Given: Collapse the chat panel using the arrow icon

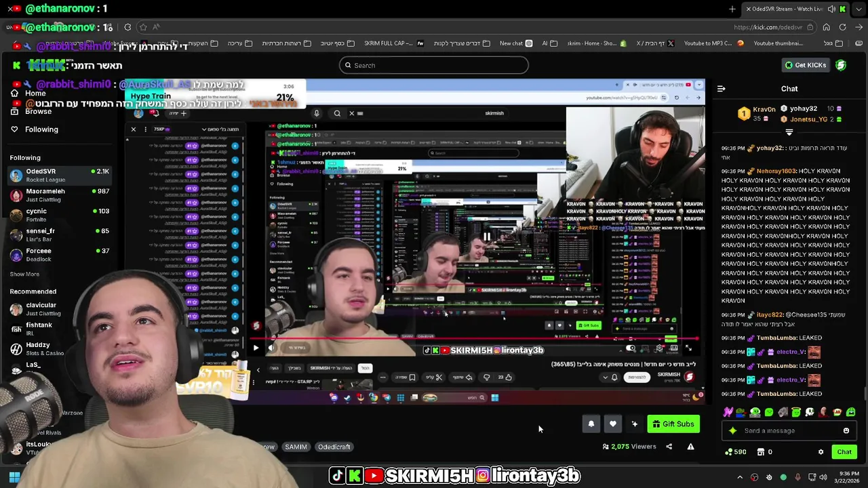Looking at the screenshot, I should (722, 89).
